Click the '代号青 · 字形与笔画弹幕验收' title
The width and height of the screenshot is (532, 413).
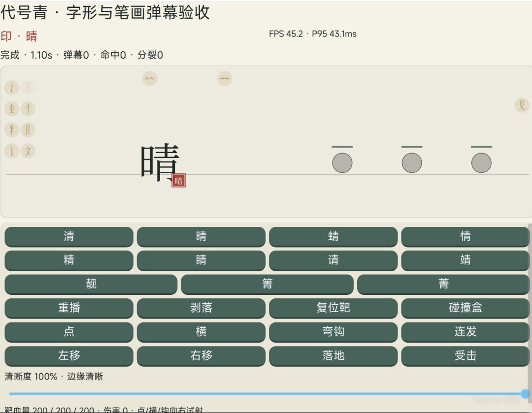(x=105, y=12)
